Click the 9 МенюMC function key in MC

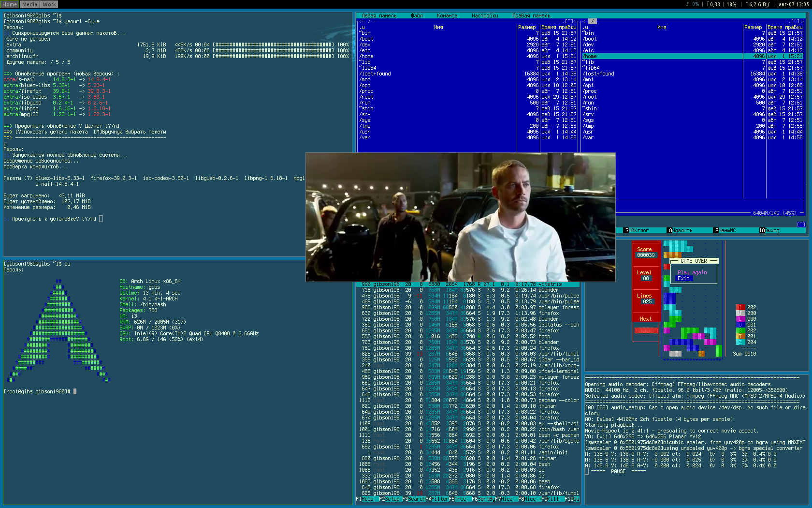click(x=725, y=230)
